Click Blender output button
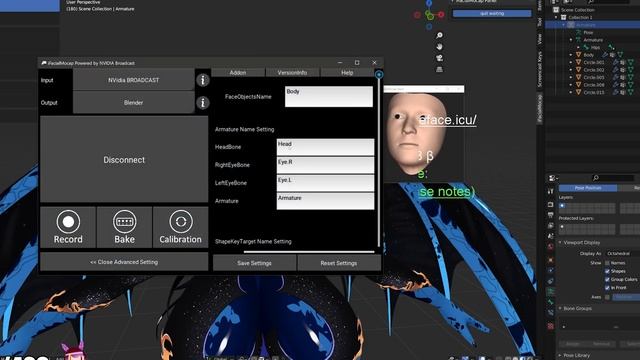 point(133,102)
